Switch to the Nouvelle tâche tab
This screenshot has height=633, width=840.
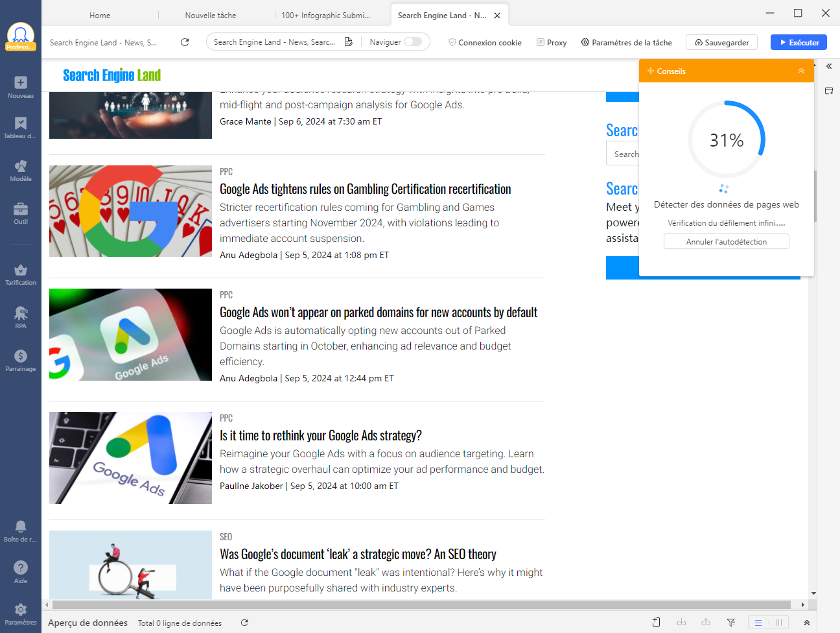coord(211,15)
